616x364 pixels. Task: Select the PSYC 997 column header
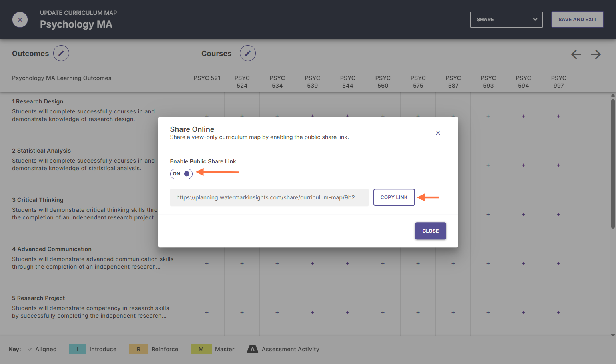tap(558, 82)
